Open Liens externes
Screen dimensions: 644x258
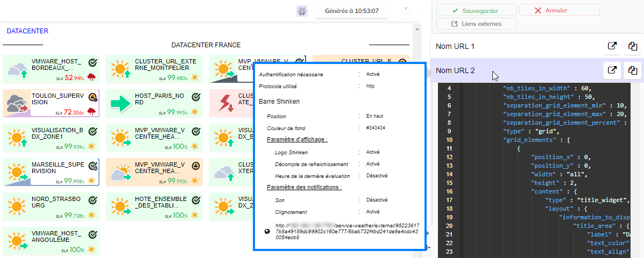tap(476, 24)
